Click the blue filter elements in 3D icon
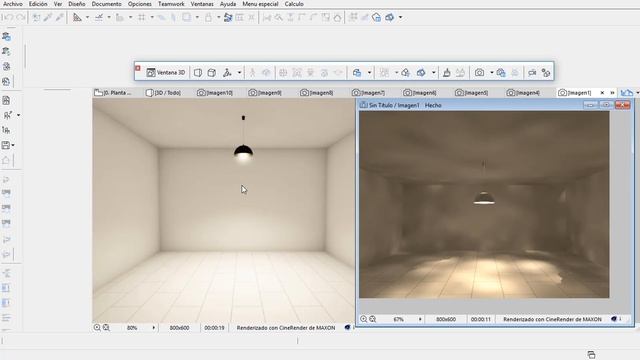 click(357, 73)
